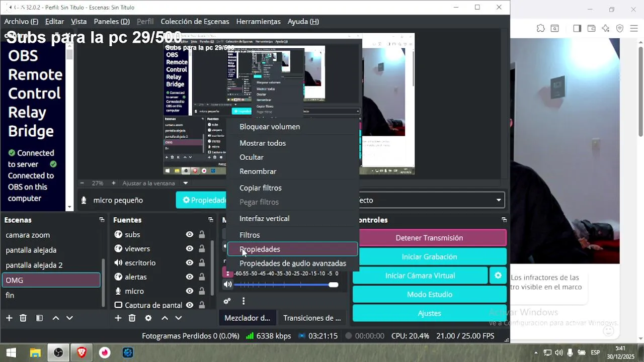
Task: Open the Herramientas menu
Action: point(258,21)
